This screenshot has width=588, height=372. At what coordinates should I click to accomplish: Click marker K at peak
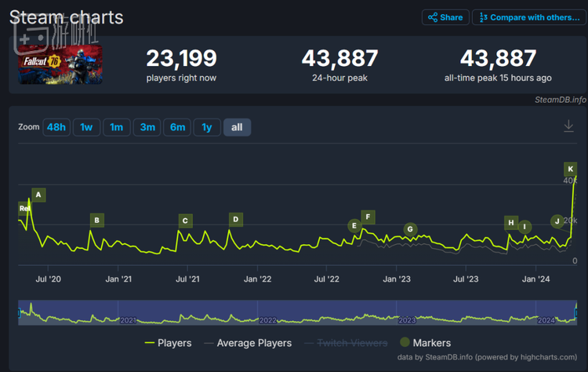571,169
